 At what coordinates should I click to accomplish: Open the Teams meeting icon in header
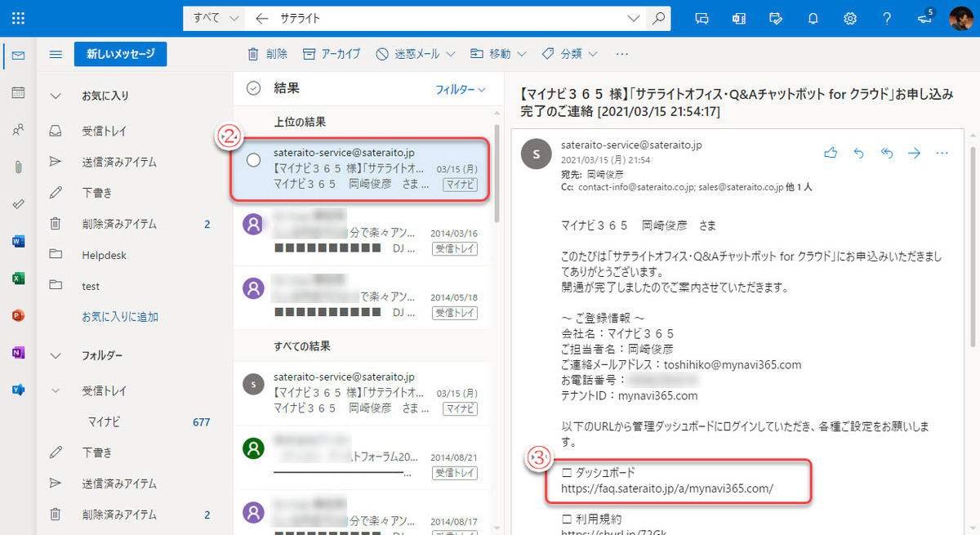tap(739, 18)
